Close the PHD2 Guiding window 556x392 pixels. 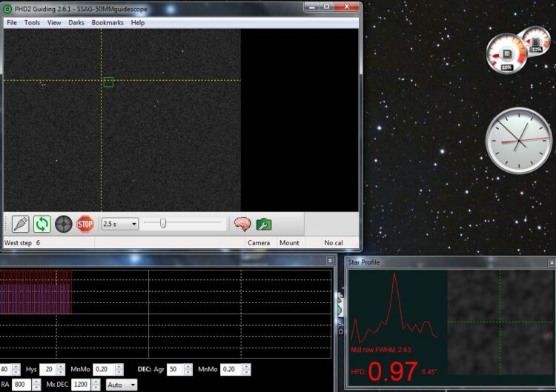[347, 7]
